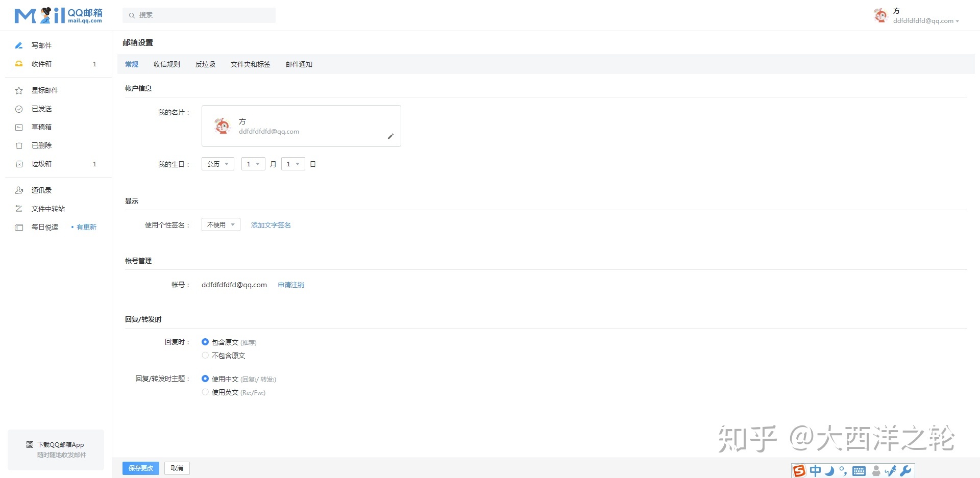Viewport: 980px width, 478px height.
Task: Click the gray user icon in the IME bar
Action: pos(876,470)
